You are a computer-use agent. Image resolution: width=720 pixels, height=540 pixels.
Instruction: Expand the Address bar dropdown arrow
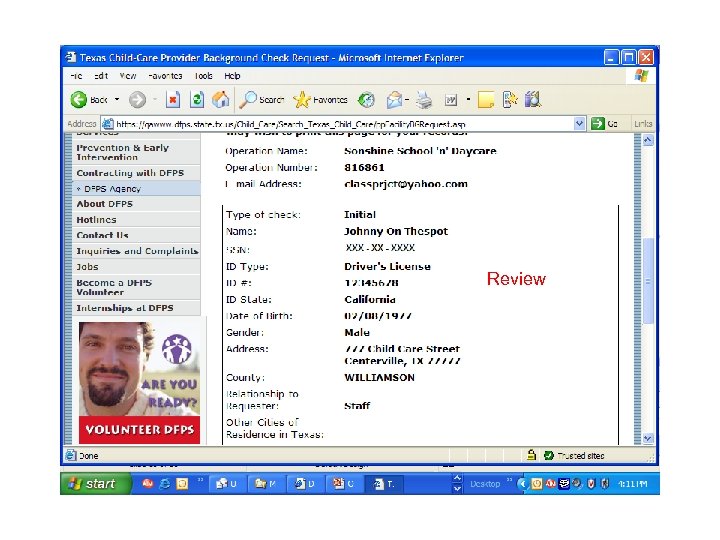pos(579,124)
